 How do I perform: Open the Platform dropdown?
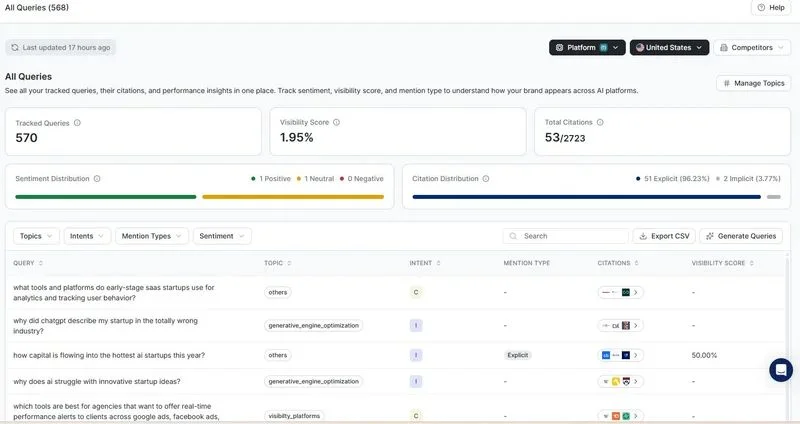587,47
